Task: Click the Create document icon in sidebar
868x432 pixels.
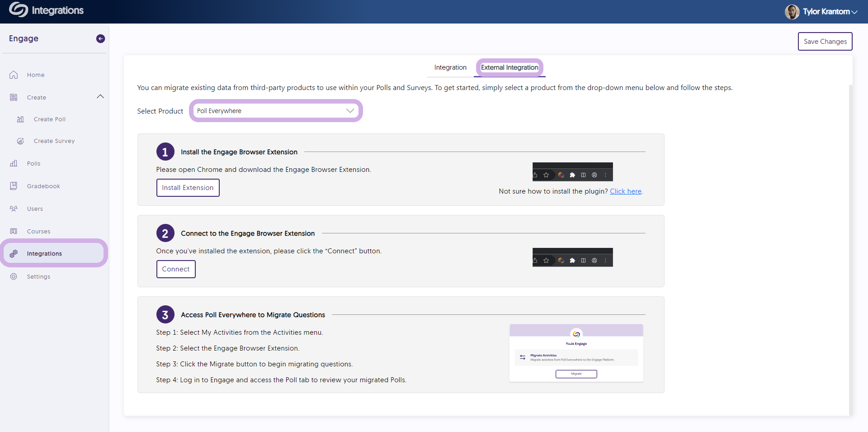Action: (x=14, y=97)
